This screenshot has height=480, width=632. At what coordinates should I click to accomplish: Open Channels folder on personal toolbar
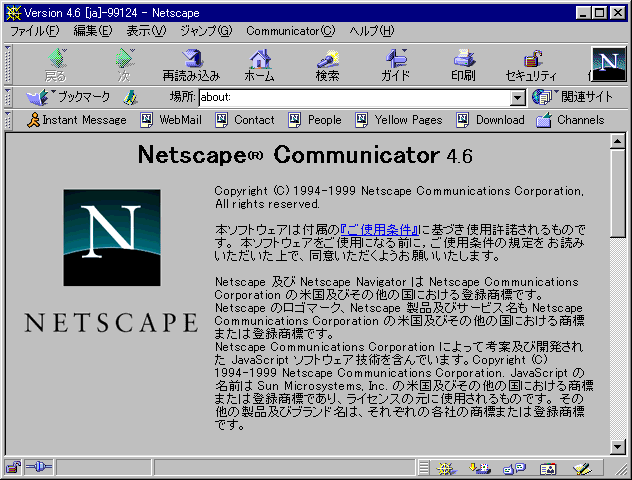click(x=570, y=120)
